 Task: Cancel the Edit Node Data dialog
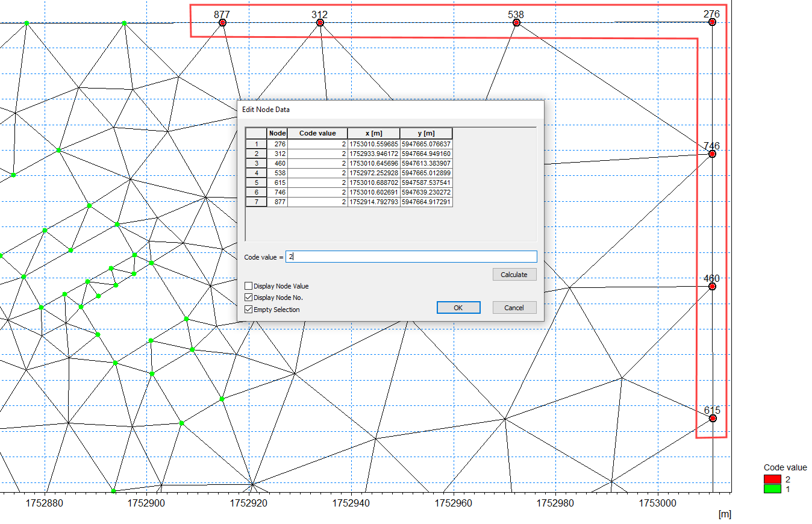click(514, 308)
